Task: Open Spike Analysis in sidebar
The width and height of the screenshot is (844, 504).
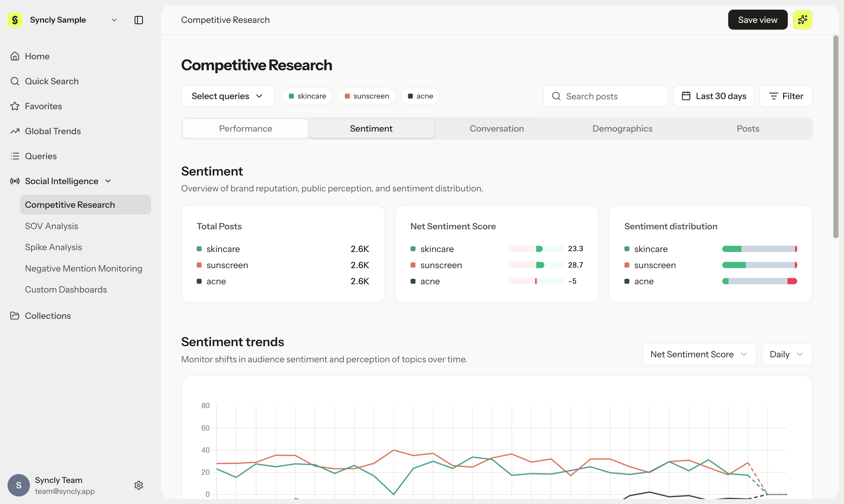Action: point(53,247)
